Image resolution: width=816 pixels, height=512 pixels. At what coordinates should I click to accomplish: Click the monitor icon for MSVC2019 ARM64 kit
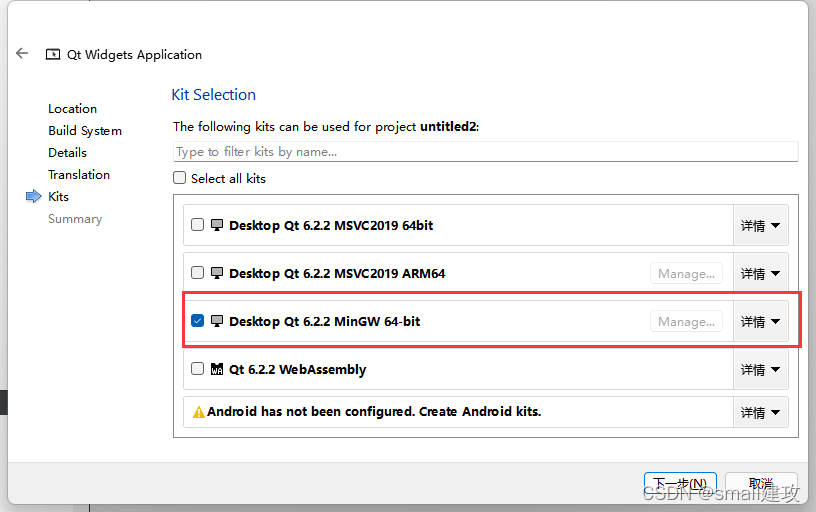point(217,273)
